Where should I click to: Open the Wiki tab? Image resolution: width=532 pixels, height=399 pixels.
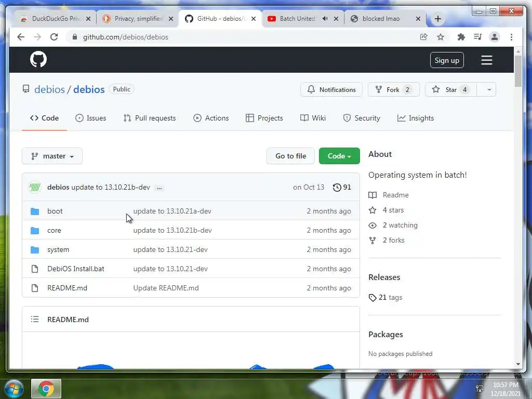313,118
